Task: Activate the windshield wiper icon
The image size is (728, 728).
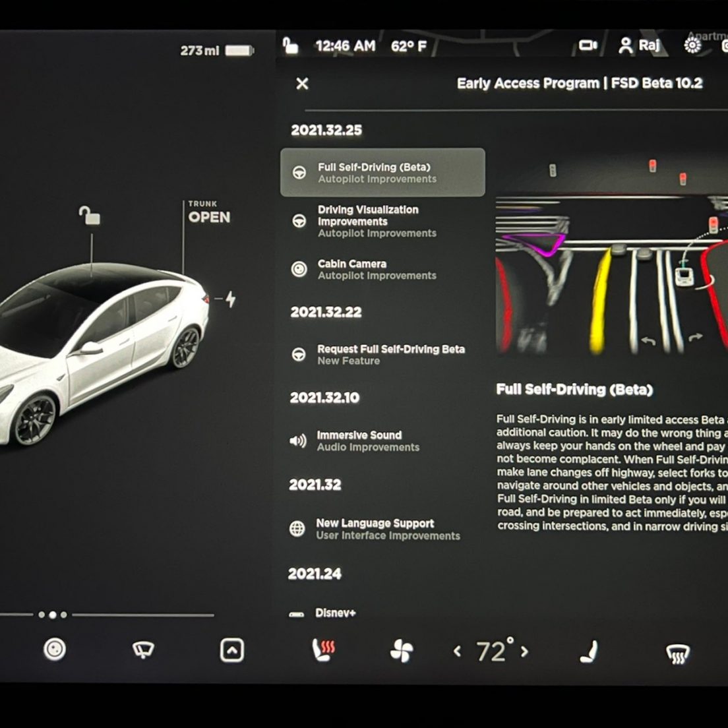Action: (143, 650)
